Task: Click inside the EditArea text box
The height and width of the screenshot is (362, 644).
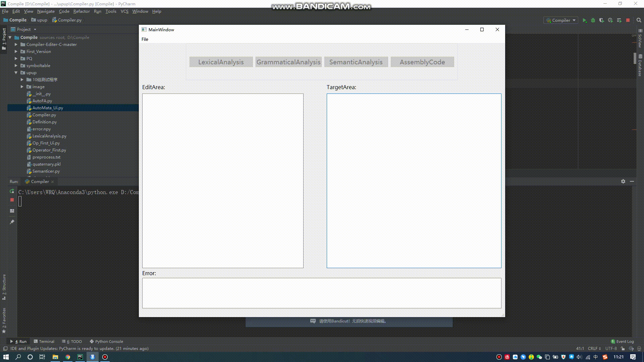Action: pyautogui.click(x=223, y=181)
